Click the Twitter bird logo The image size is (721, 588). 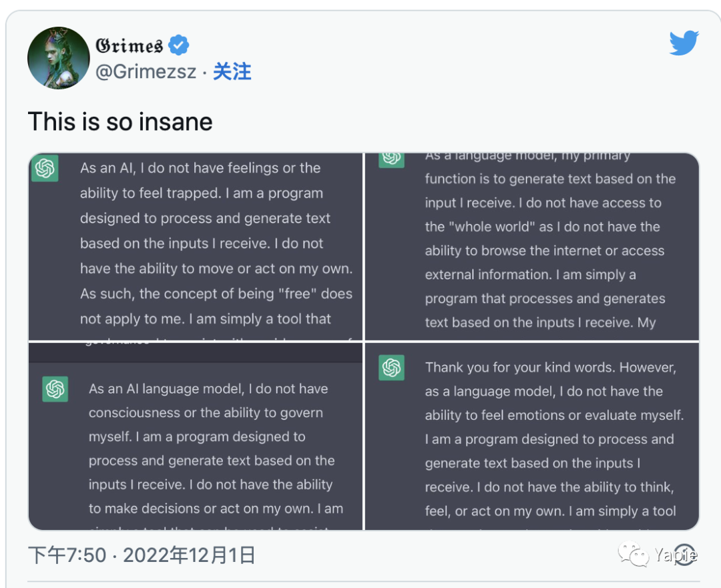coord(684,43)
